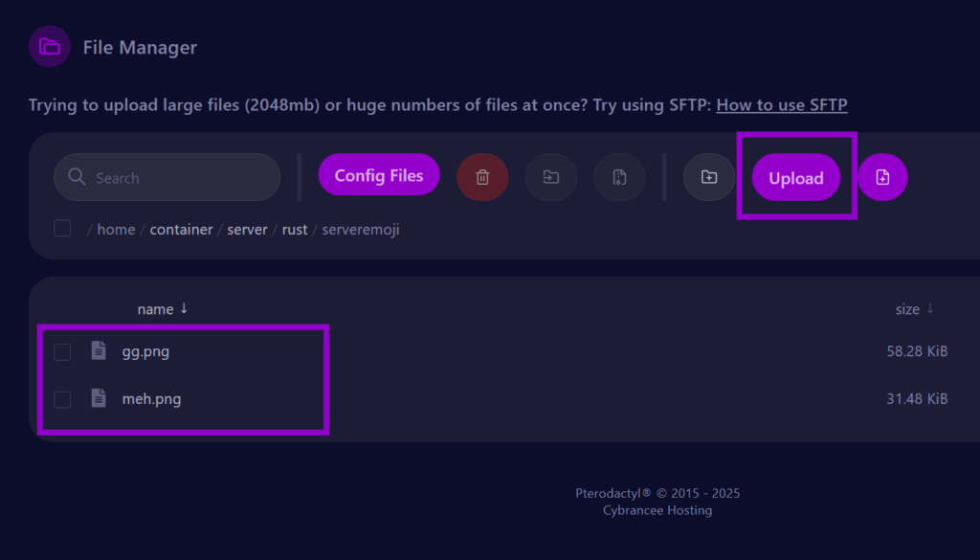980x560 pixels.
Task: Click the new folder icon button
Action: click(709, 177)
